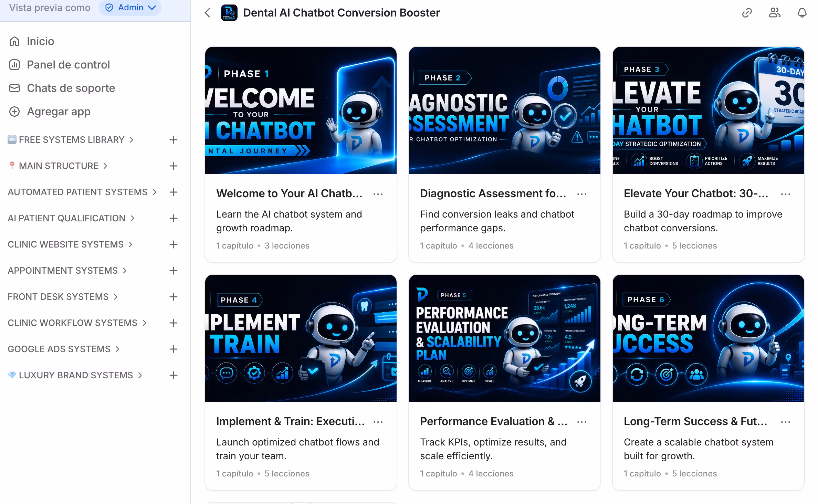
Task: Open Phase 4 Implement & Train thumbnail
Action: pos(301,338)
